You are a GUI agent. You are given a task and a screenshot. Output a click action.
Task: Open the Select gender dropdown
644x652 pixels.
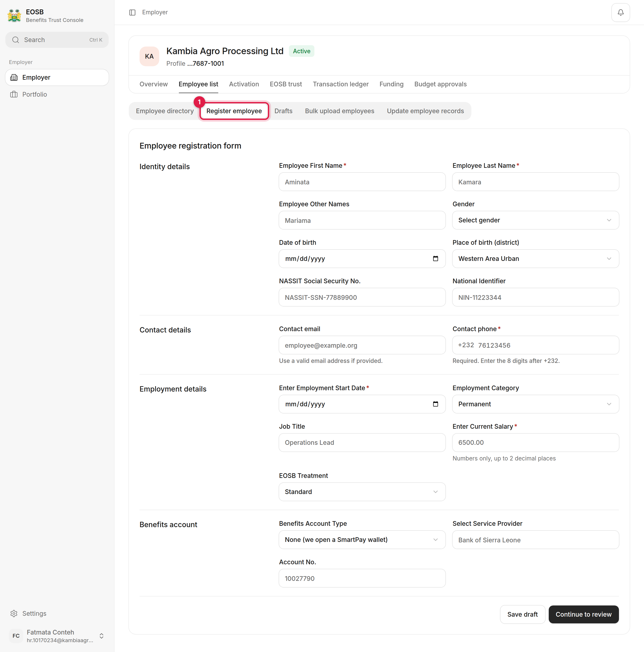point(535,220)
